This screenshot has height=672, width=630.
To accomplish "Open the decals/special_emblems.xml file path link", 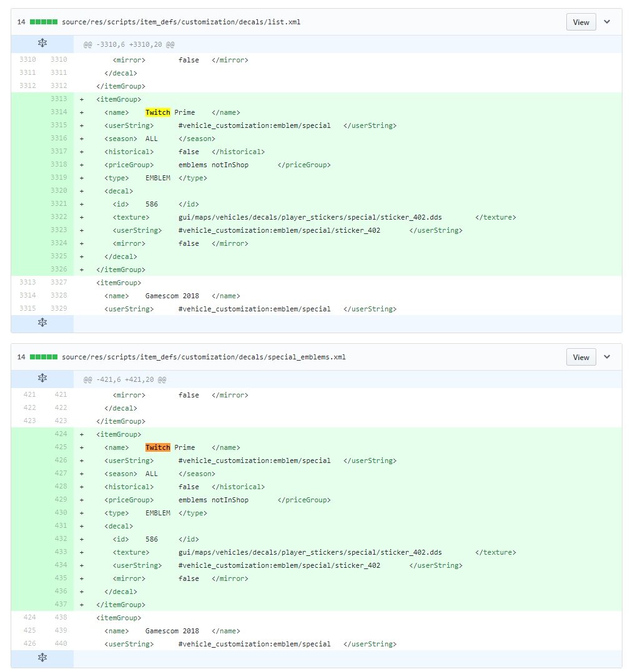I will pyautogui.click(x=204, y=357).
